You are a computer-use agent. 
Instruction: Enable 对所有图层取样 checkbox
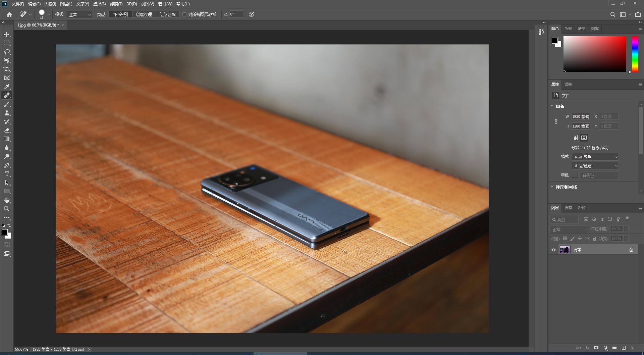pos(184,14)
